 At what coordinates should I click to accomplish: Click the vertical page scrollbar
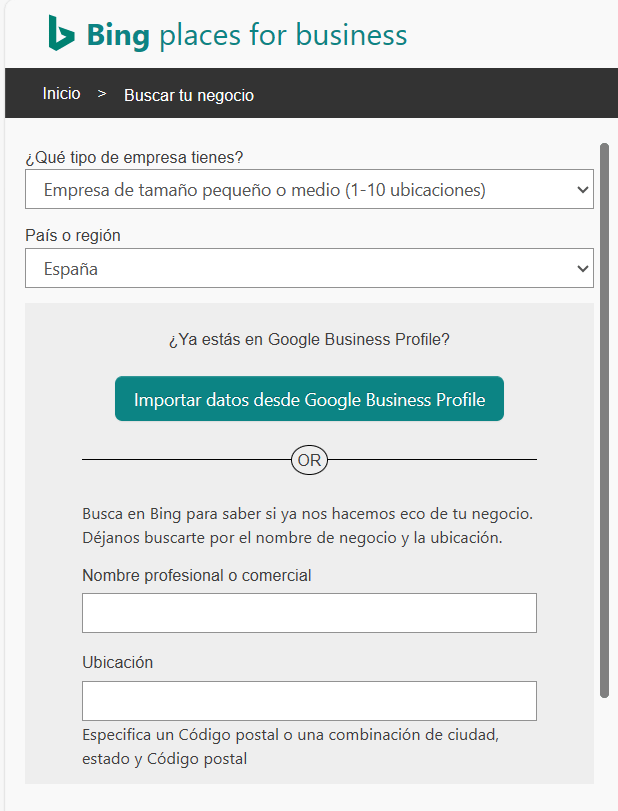(604, 420)
